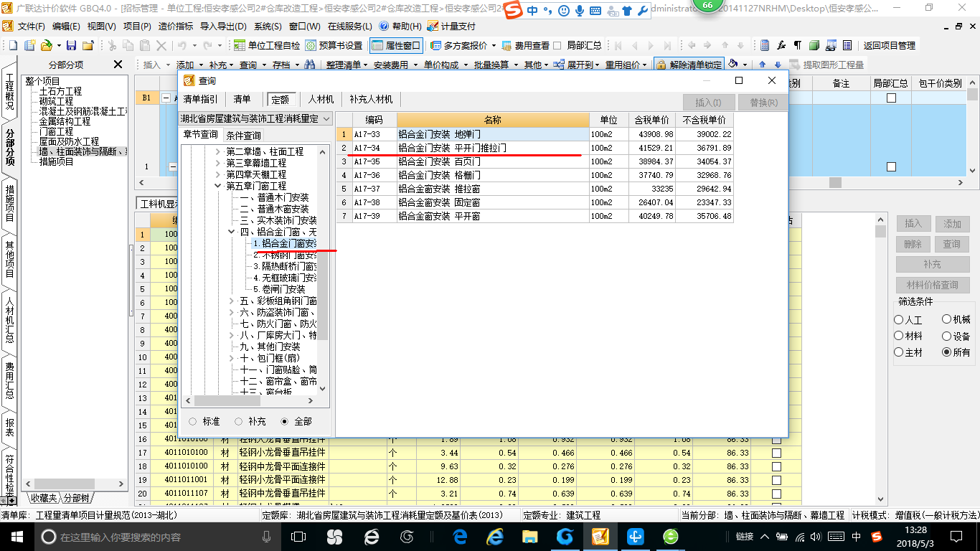Click the calculator icon in toolbar
This screenshot has width=980, height=551.
click(765, 45)
